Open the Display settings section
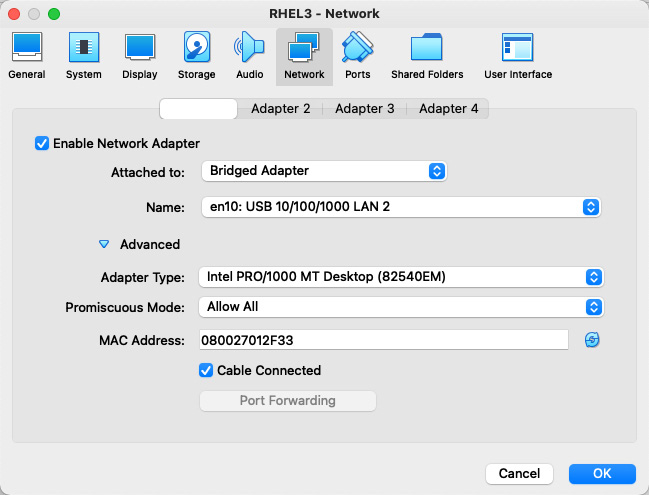 [140, 57]
